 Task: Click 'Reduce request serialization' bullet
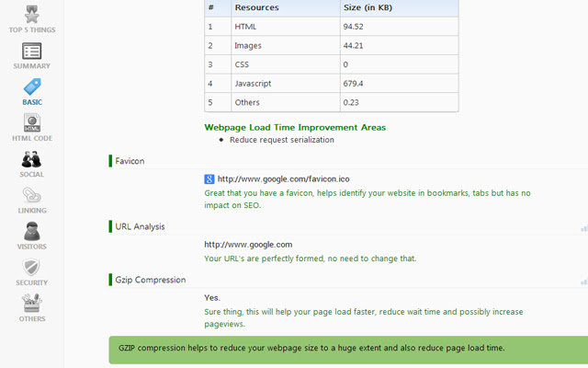pos(282,140)
